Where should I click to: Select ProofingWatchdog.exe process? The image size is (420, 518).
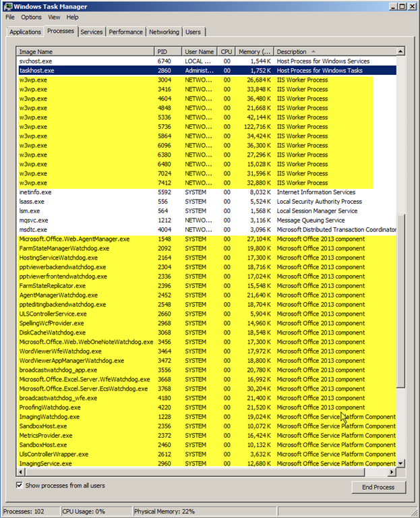pos(207,407)
